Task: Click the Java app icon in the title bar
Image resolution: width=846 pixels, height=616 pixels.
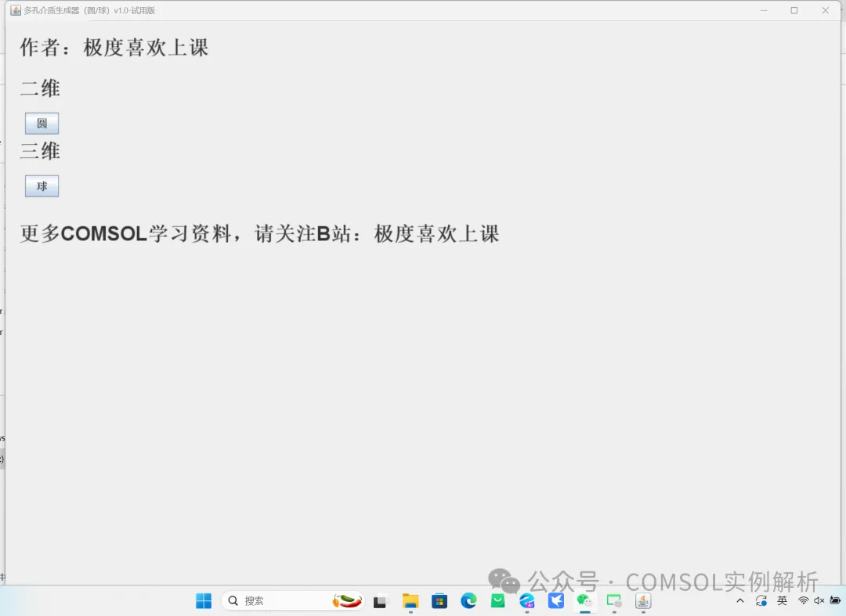Action: [x=16, y=10]
